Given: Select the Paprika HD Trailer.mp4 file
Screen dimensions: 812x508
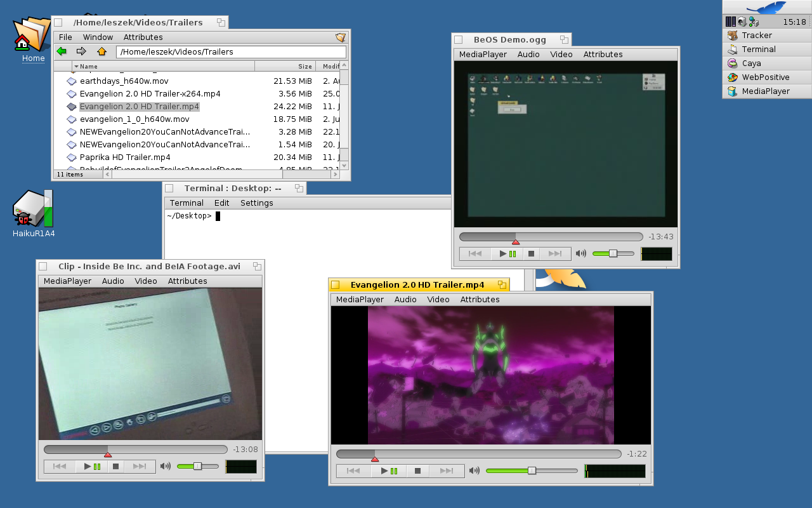Looking at the screenshot, I should tap(124, 157).
